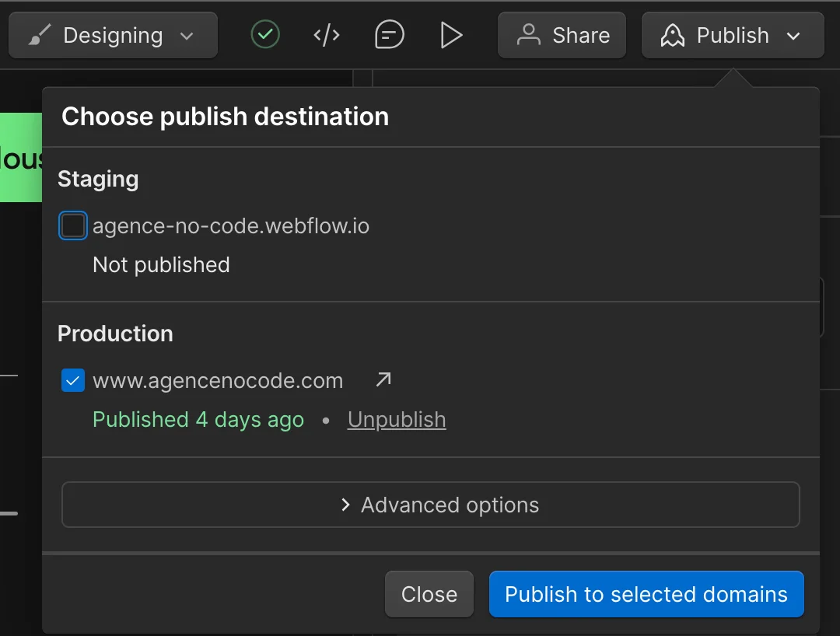
Task: Open production site via arrow icon
Action: pos(383,379)
